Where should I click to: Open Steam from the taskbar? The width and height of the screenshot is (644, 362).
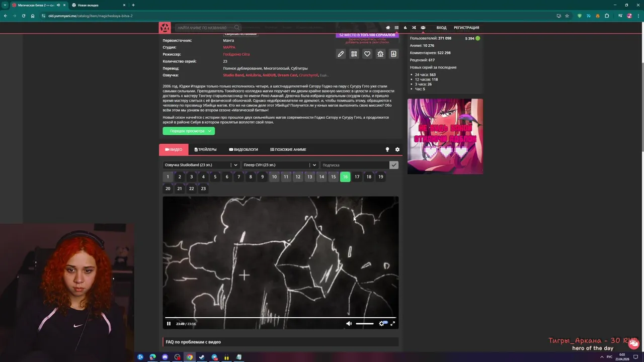pyautogui.click(x=202, y=357)
